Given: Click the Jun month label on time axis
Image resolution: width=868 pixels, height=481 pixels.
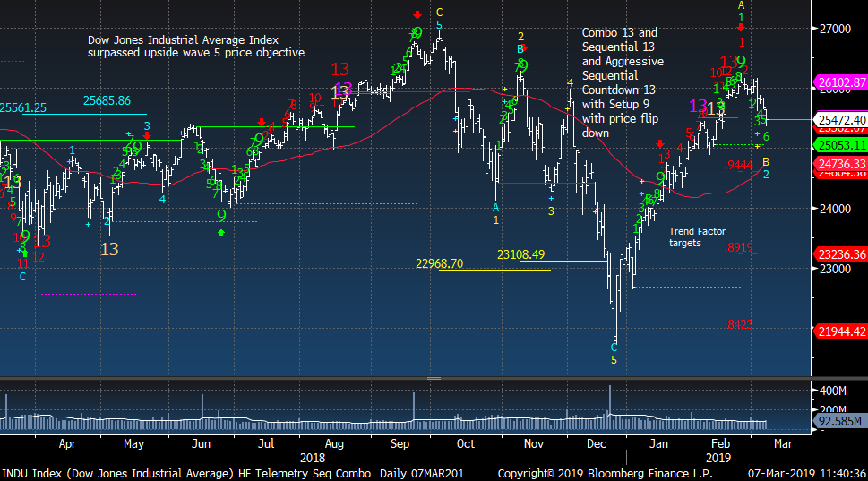Looking at the screenshot, I should [x=201, y=444].
